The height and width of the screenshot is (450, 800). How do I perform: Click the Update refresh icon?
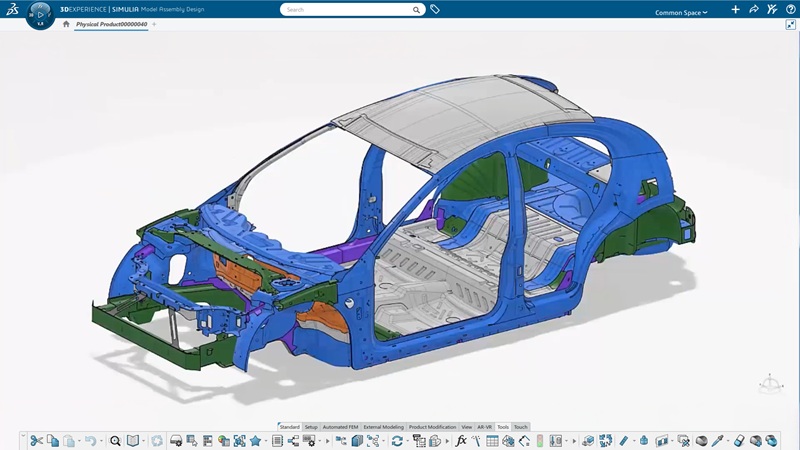(397, 441)
